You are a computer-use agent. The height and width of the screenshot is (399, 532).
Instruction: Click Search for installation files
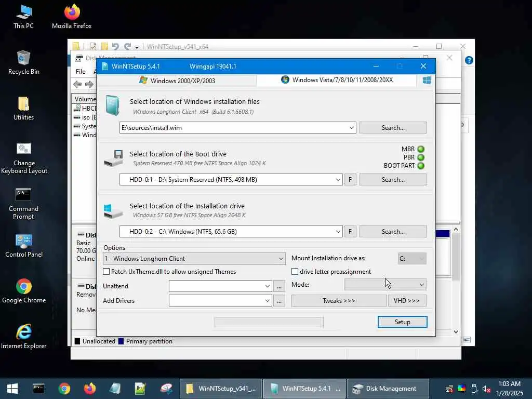tap(393, 128)
